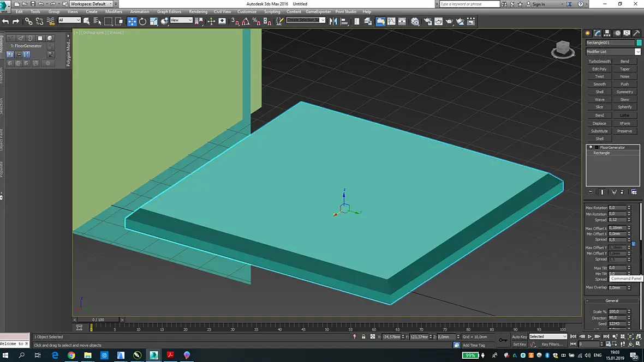
Task: Toggle the Spinner Snap button
Action: pyautogui.click(x=267, y=21)
